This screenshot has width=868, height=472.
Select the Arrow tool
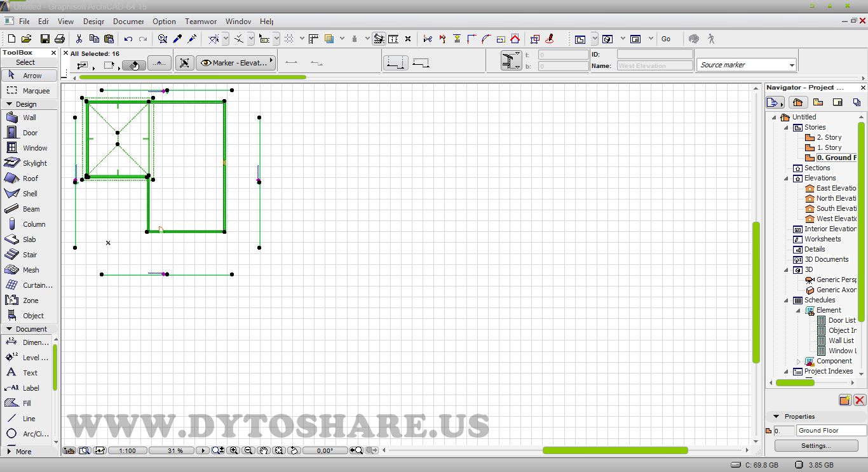29,76
